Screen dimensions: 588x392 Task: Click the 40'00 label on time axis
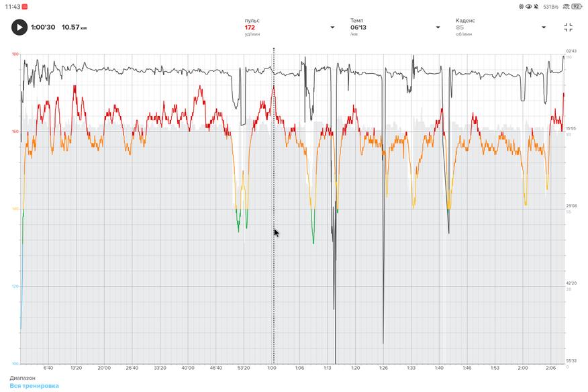click(188, 368)
